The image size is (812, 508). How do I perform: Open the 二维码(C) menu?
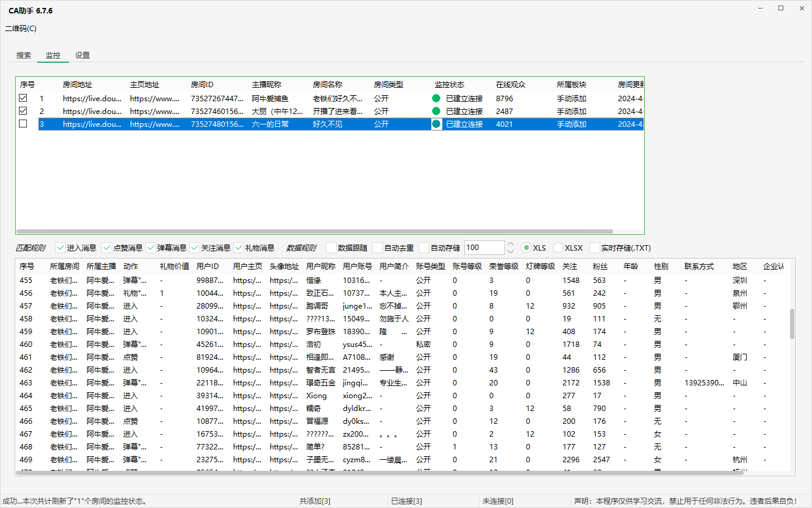[21, 29]
